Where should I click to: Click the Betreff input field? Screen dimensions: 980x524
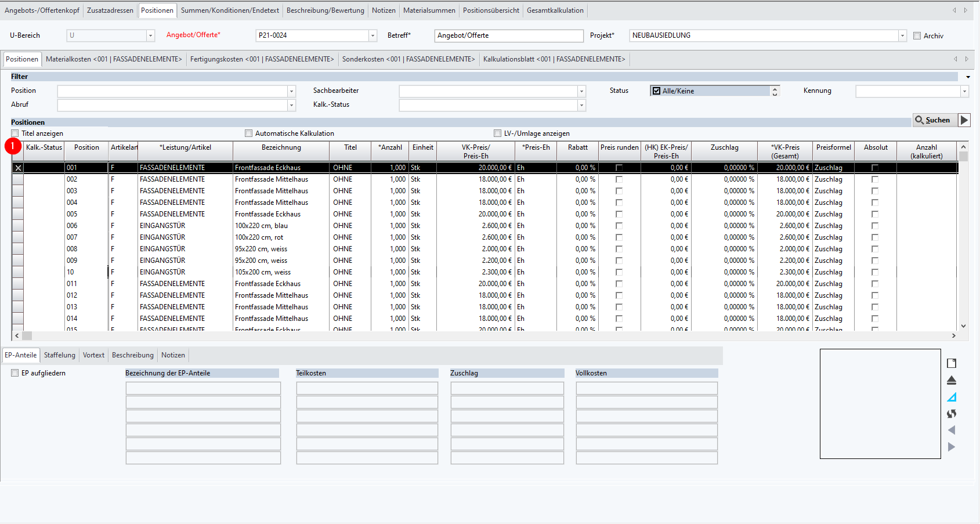pyautogui.click(x=508, y=36)
